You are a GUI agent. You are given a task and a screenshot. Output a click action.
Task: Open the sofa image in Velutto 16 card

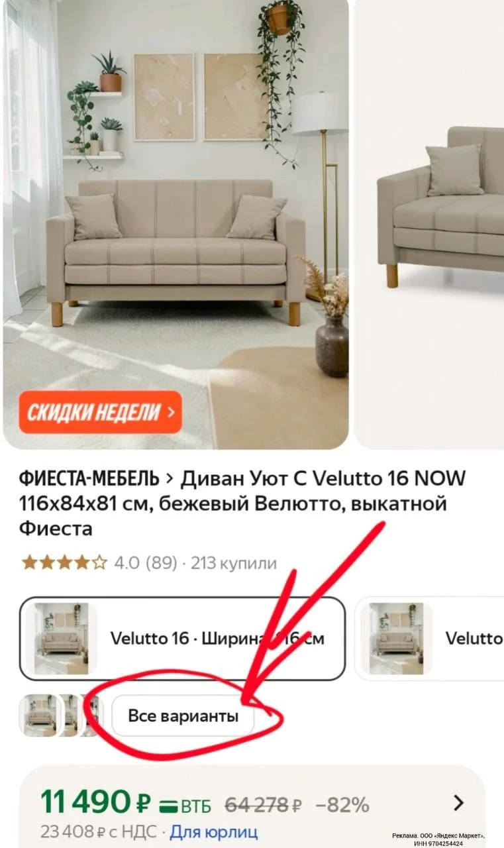62,639
